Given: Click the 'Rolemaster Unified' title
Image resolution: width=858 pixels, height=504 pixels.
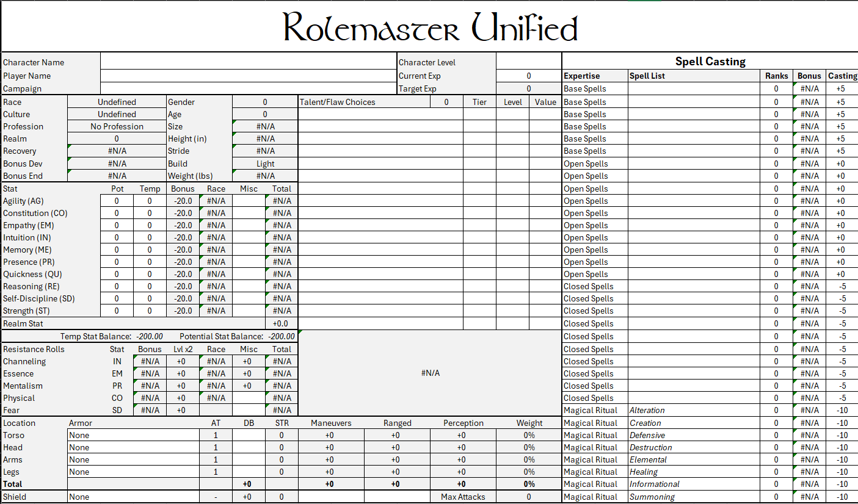Looking at the screenshot, I should [x=431, y=27].
